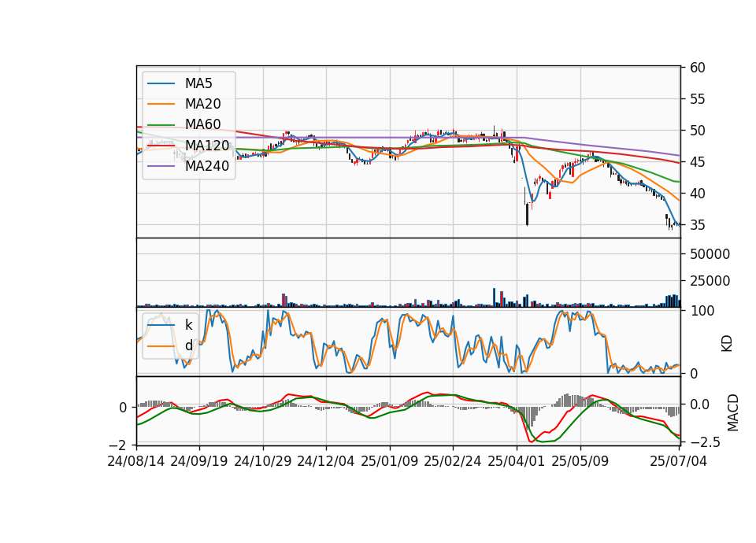Click the MA60 legend label
The image size is (756, 543).
(x=202, y=124)
